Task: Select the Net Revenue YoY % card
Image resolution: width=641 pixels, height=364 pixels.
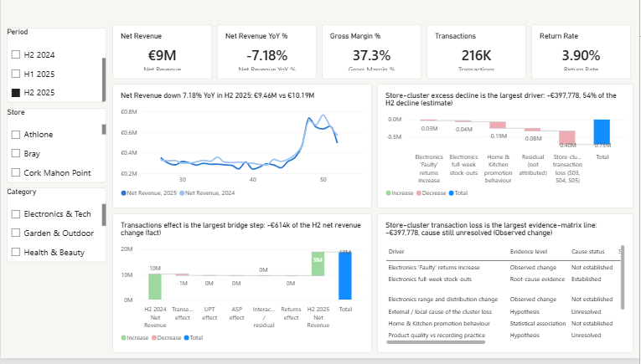Action: pyautogui.click(x=267, y=52)
